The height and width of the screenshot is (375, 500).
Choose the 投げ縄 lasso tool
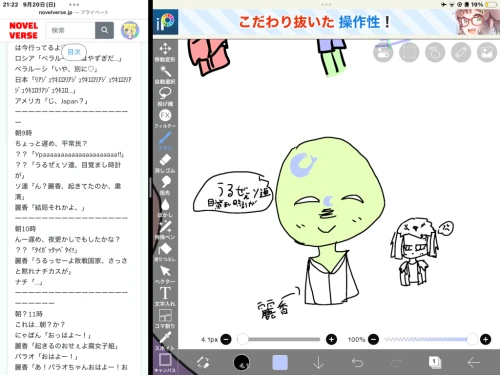coord(165,97)
